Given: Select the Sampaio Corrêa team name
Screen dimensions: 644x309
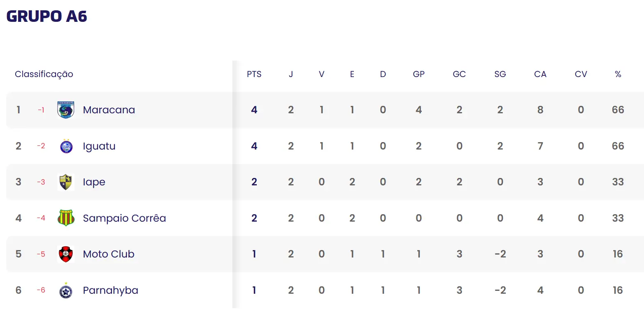Looking at the screenshot, I should click(x=124, y=218).
